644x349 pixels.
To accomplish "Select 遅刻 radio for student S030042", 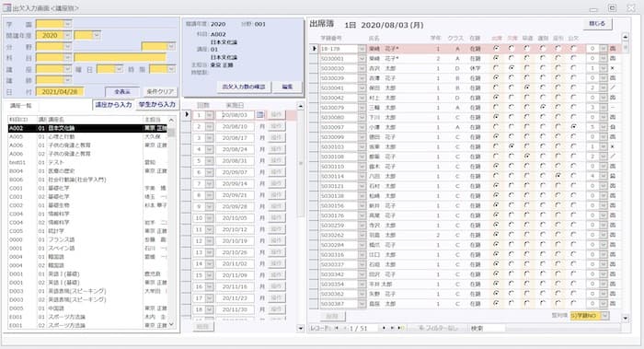I will point(543,98).
